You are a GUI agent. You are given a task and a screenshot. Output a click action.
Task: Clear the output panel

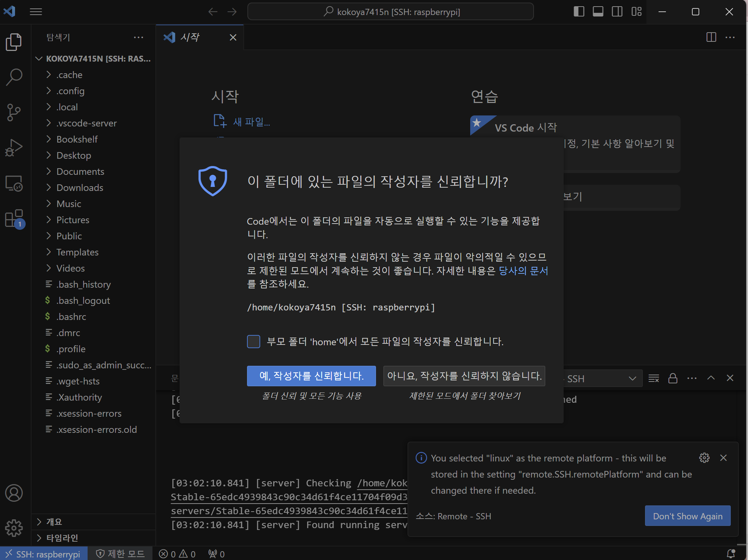tap(654, 378)
